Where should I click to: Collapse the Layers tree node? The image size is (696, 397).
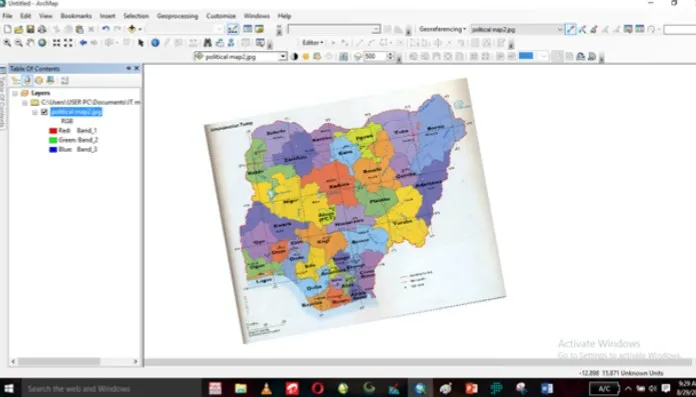coord(15,93)
